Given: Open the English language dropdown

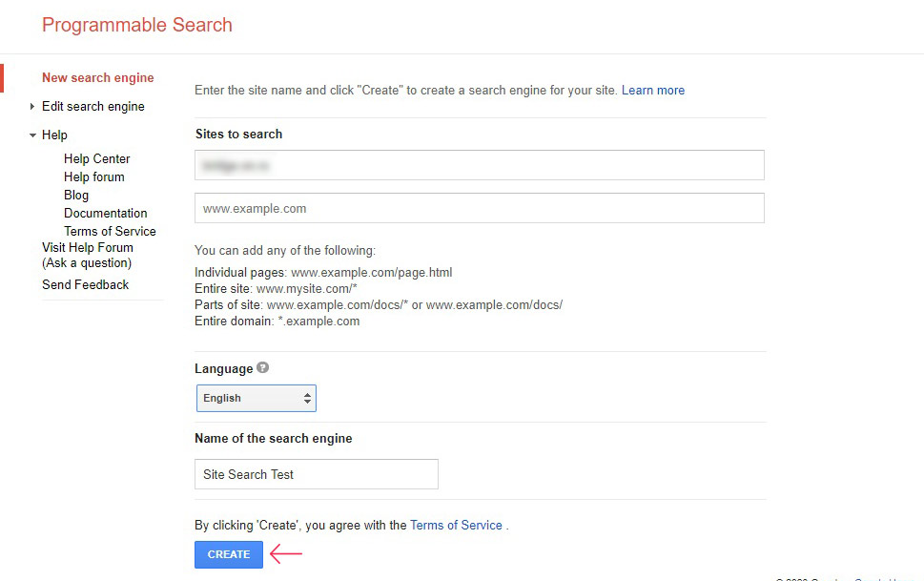Looking at the screenshot, I should tap(257, 398).
